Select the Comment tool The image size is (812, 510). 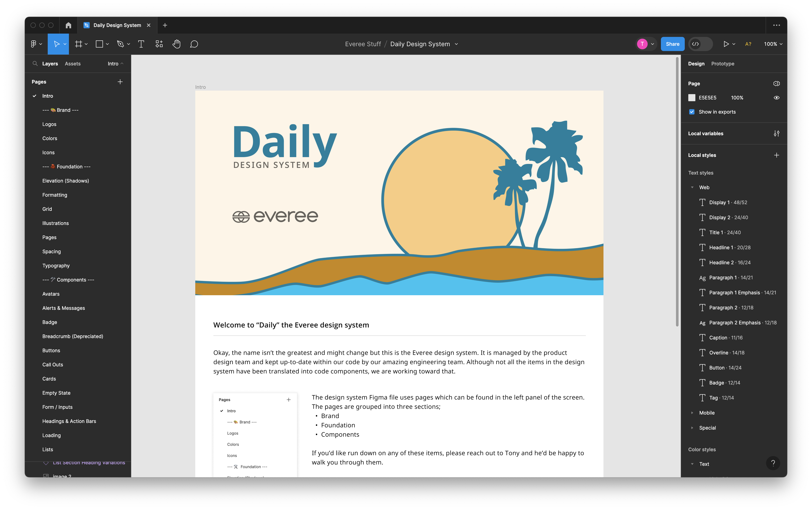pyautogui.click(x=194, y=44)
